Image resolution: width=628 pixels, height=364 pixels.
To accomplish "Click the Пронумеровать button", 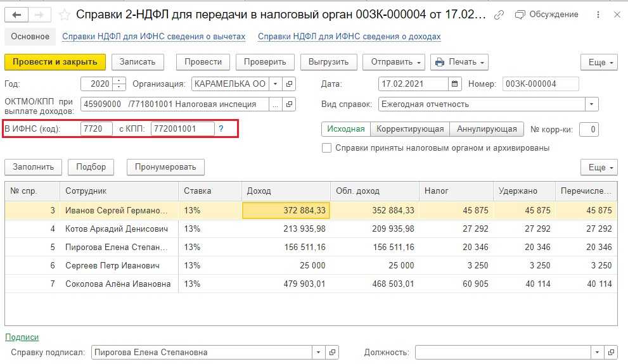I will [165, 167].
